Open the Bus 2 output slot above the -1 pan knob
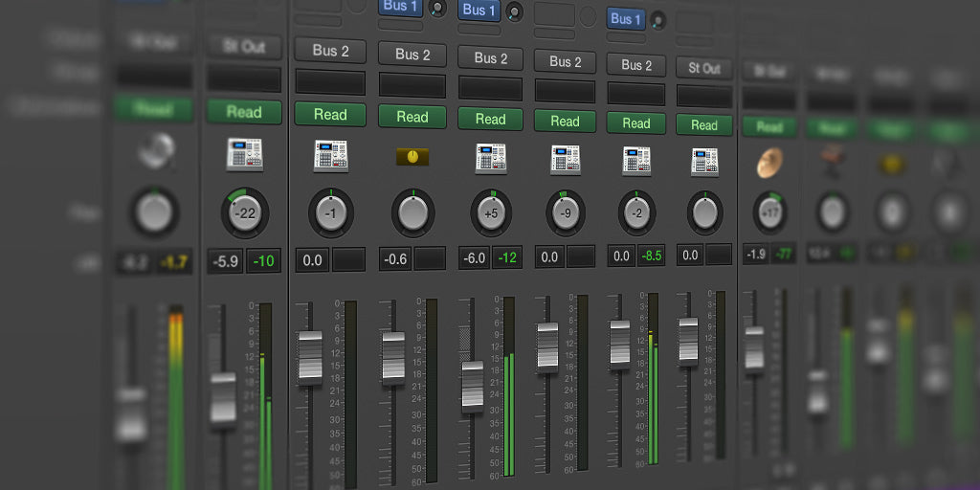This screenshot has width=980, height=490. click(330, 51)
